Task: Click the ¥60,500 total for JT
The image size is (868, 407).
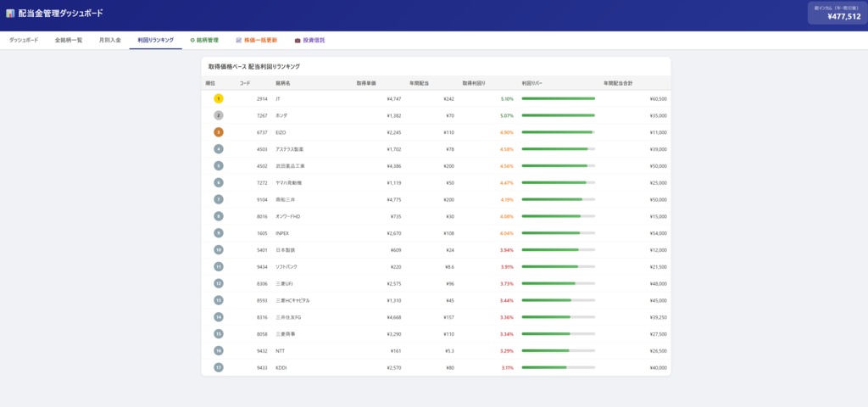Action: [658, 98]
